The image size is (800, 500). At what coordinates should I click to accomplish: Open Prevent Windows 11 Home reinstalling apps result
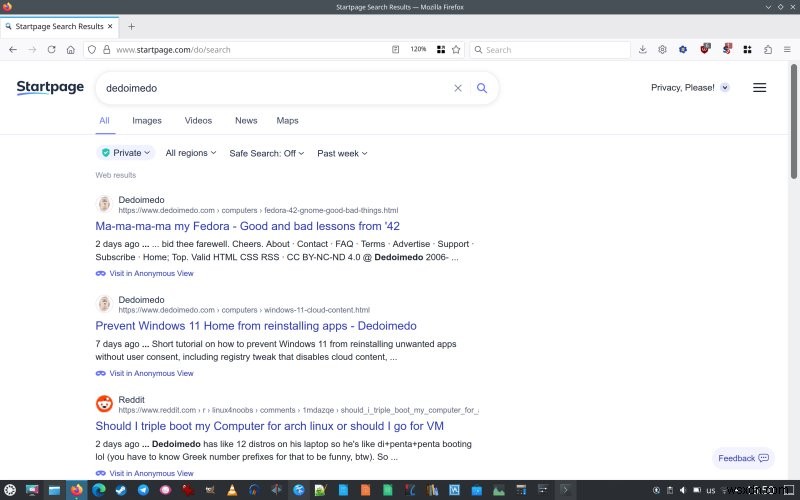256,326
